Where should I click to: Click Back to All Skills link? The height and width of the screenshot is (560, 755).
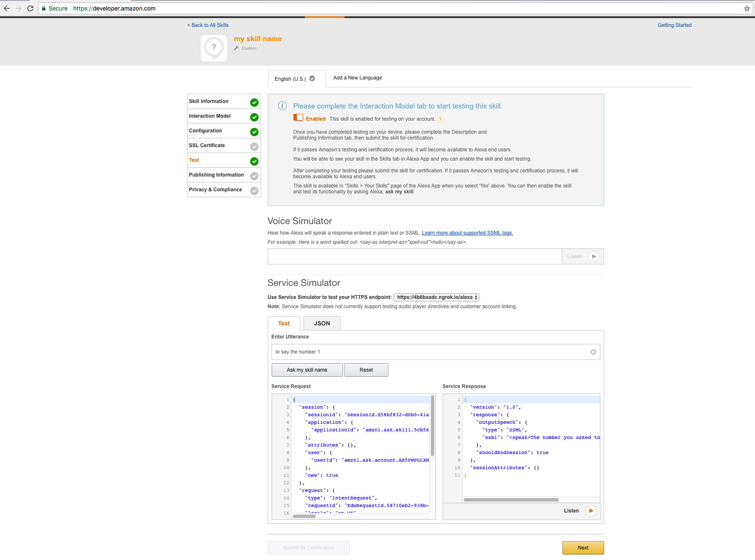tap(208, 25)
